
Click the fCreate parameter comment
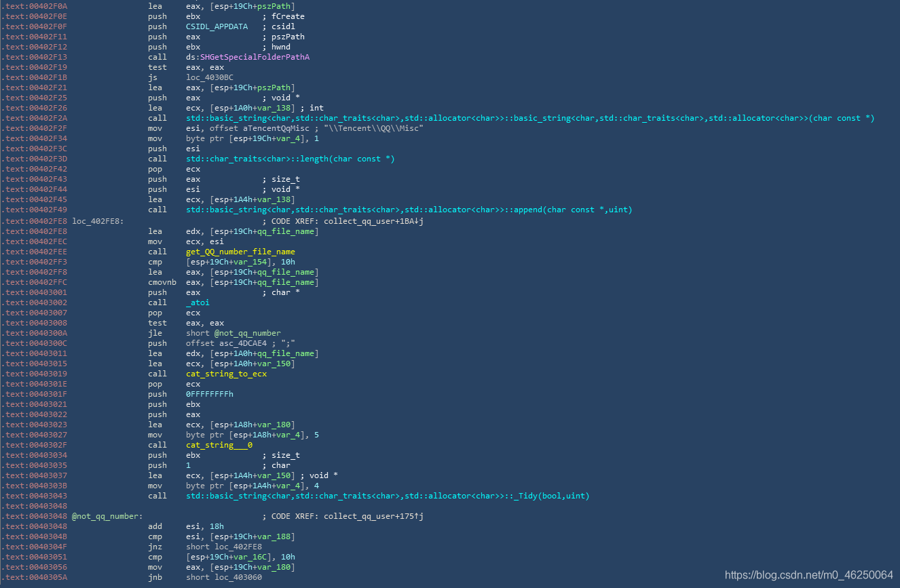(288, 16)
